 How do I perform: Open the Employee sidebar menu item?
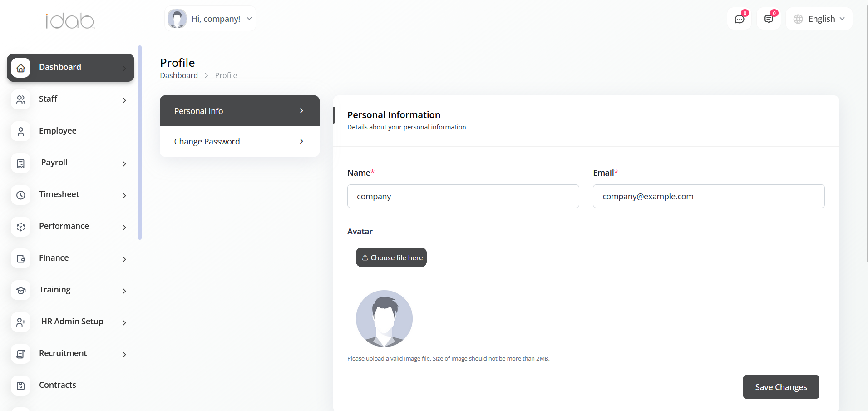click(58, 131)
